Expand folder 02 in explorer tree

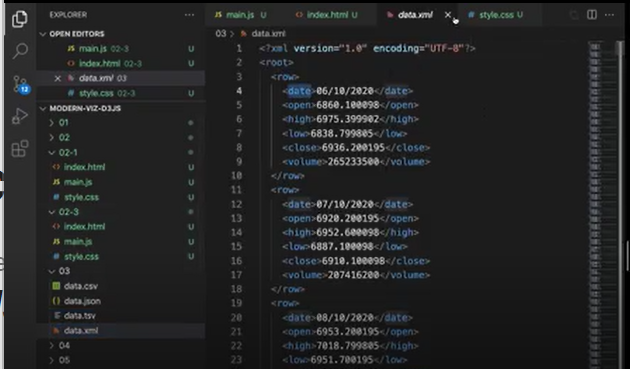64,137
